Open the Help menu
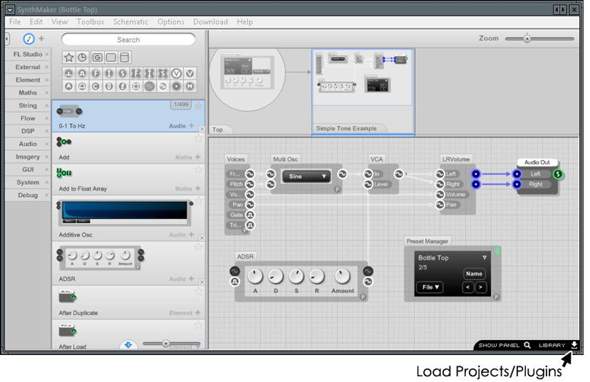Screen dimensions: 590x382 tap(245, 22)
